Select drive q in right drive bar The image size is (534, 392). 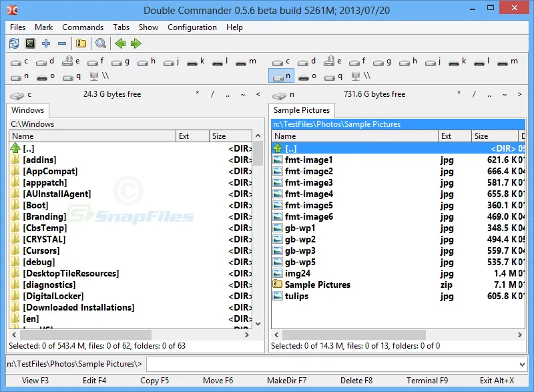click(x=333, y=77)
